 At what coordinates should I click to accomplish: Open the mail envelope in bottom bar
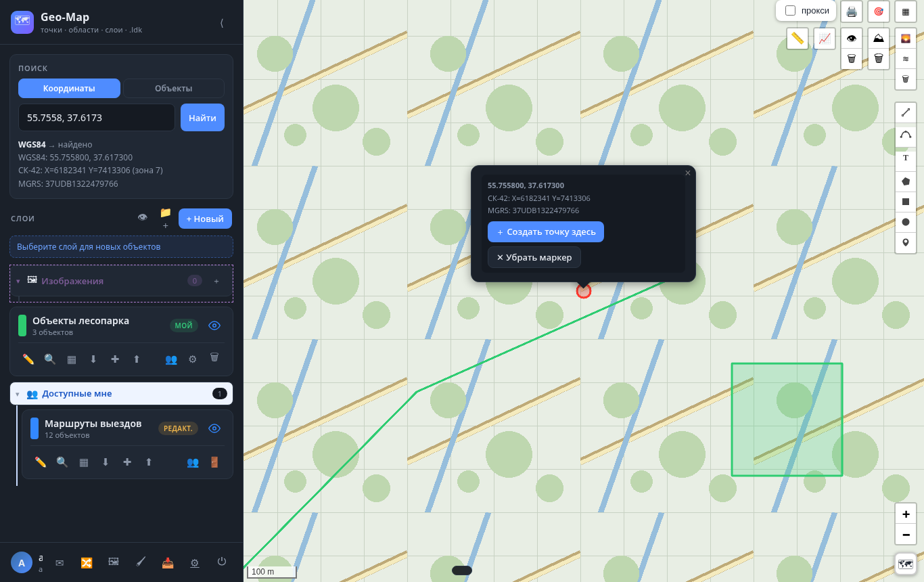click(x=60, y=562)
